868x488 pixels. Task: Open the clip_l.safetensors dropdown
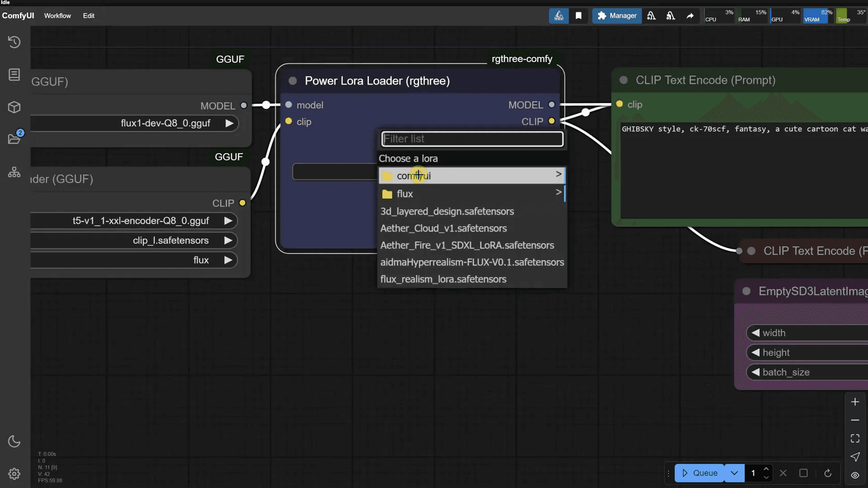coord(134,240)
